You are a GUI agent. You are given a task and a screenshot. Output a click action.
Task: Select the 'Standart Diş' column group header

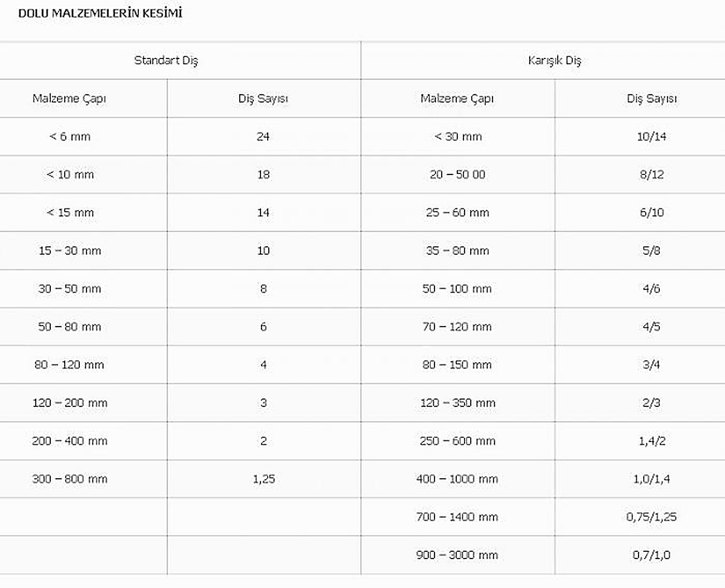click(x=166, y=61)
